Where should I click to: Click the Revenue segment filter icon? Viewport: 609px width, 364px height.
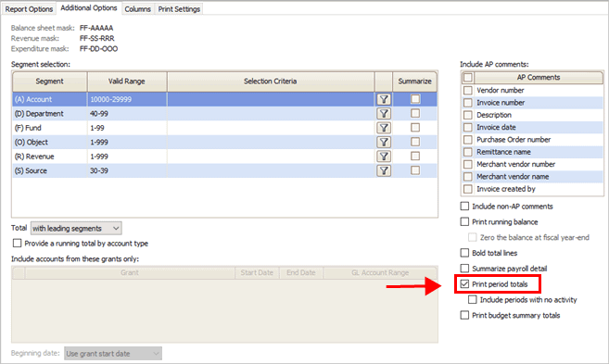click(384, 157)
